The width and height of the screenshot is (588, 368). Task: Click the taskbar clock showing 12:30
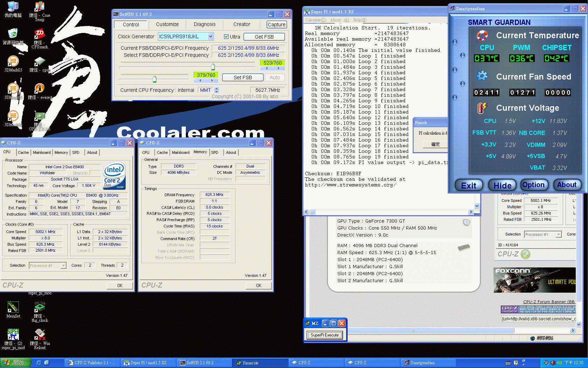[574, 363]
